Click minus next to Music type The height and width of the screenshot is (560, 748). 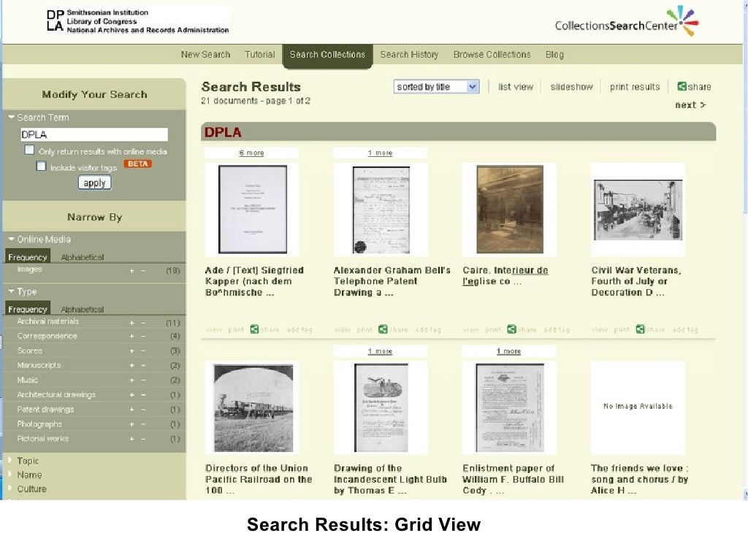pyautogui.click(x=143, y=380)
